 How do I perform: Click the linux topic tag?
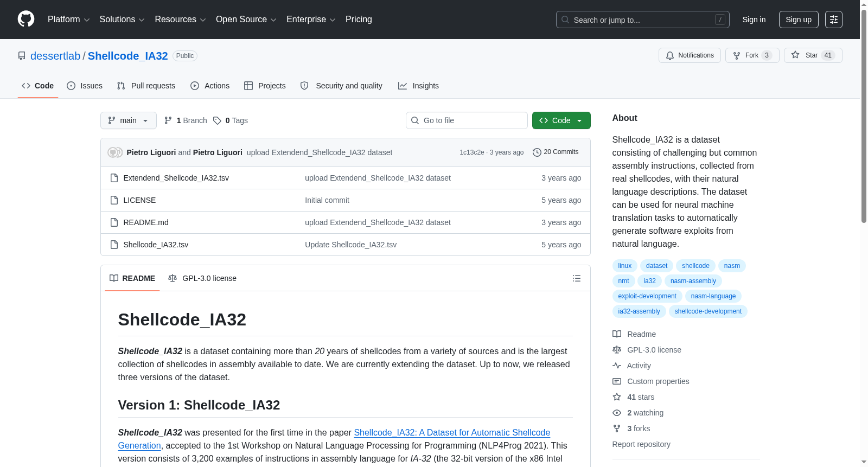tap(625, 266)
